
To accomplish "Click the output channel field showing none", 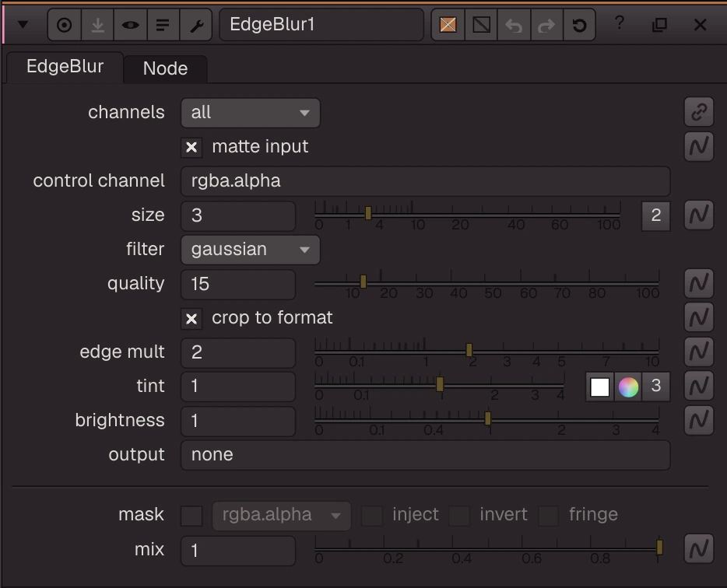I will click(x=425, y=455).
